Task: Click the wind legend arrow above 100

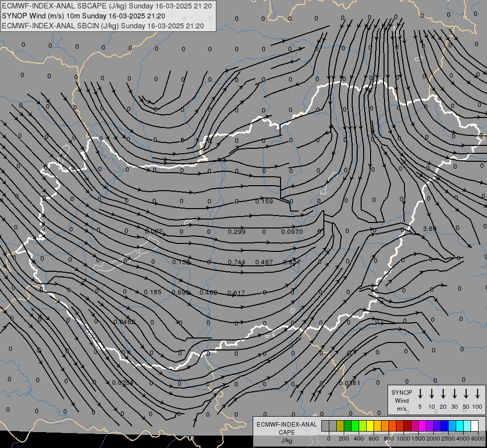Action: click(478, 394)
